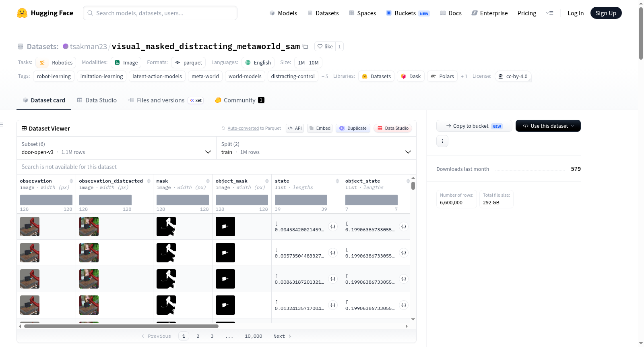This screenshot has height=347, width=644.
Task: Go to Spaces in the navigation
Action: [363, 13]
